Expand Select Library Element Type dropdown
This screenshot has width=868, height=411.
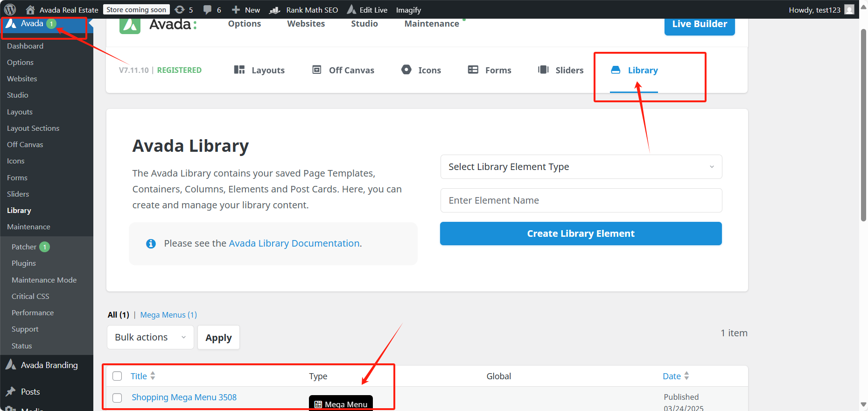click(581, 167)
